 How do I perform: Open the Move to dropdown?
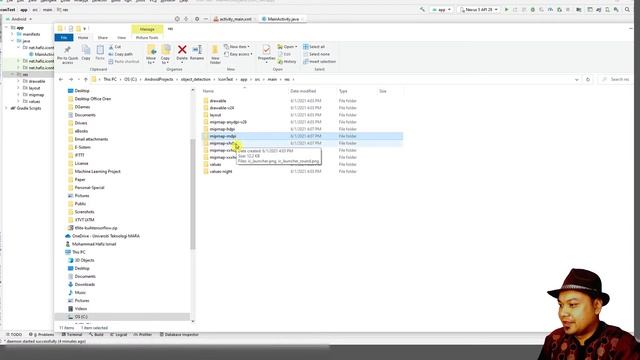(151, 54)
